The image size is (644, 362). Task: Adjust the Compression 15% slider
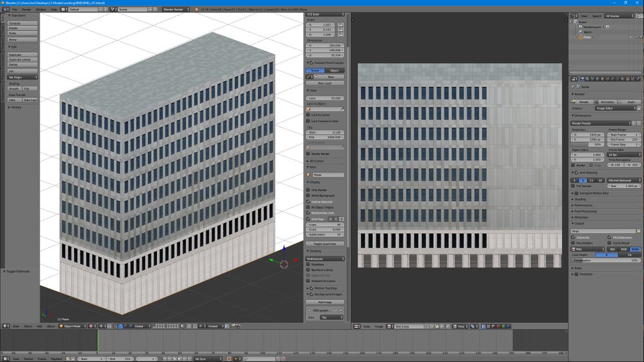pos(605,260)
